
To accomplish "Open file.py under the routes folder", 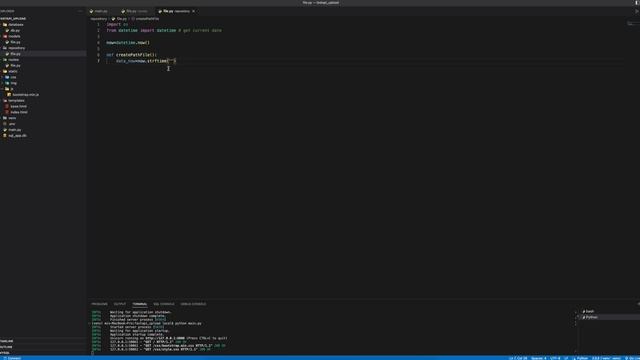I will (x=15, y=65).
